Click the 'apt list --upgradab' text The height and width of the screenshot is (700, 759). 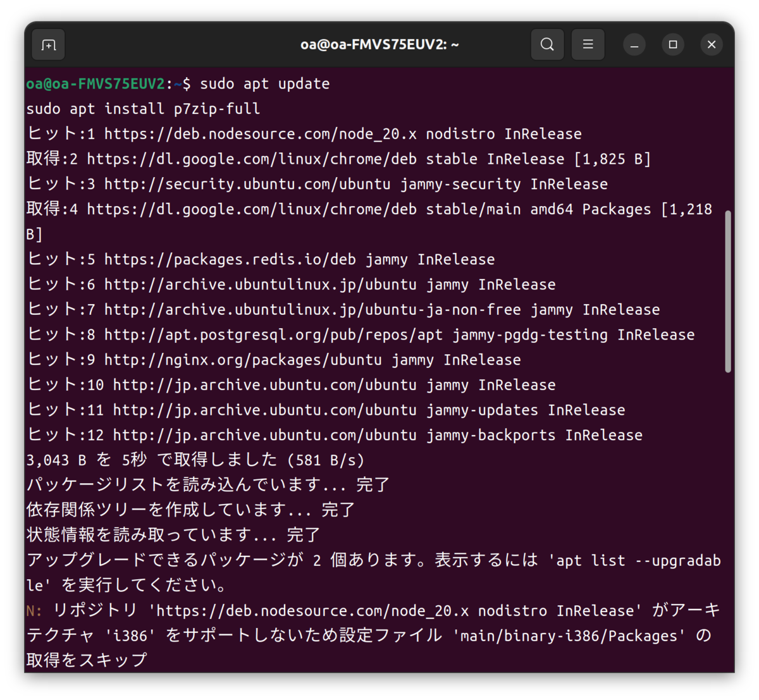[x=639, y=561]
